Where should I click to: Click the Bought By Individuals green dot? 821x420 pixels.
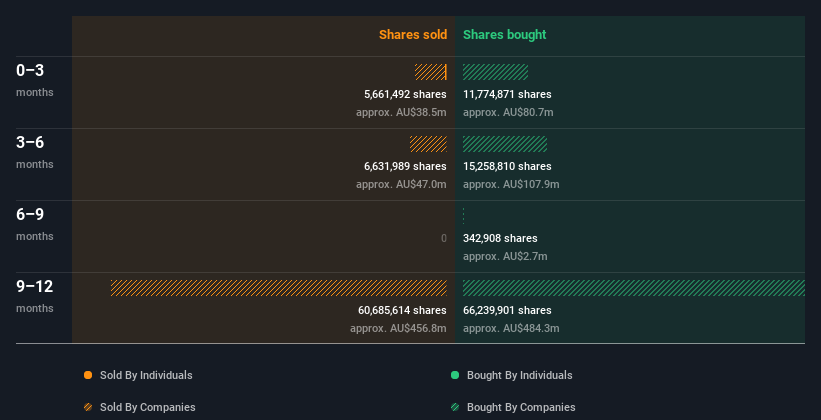[455, 375]
